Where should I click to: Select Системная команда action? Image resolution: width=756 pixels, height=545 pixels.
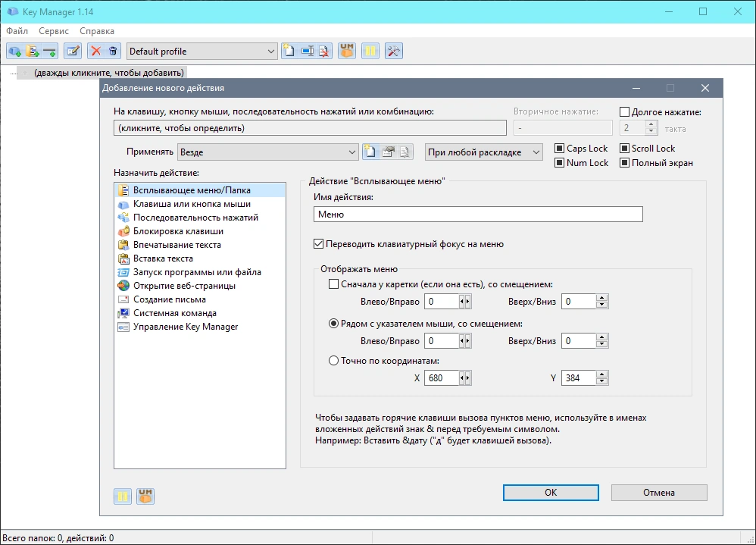click(200, 313)
